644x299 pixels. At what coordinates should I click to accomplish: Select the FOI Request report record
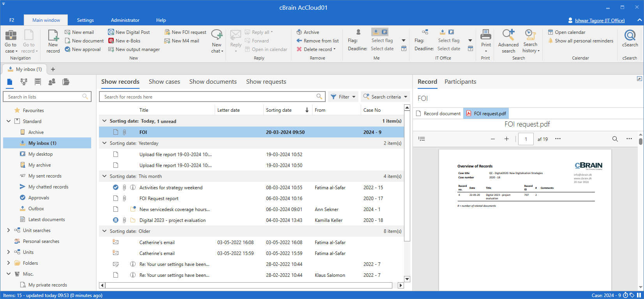251,199
